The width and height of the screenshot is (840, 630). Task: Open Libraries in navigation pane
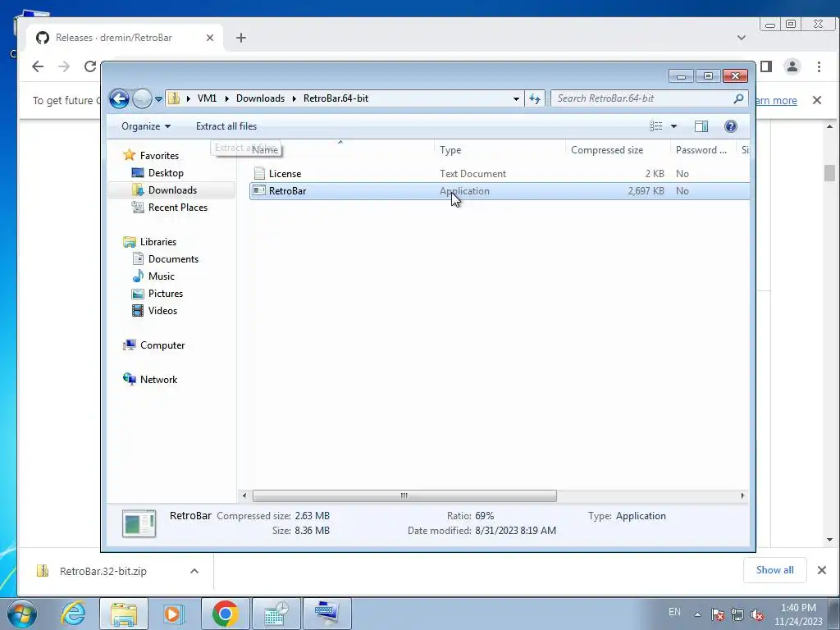pyautogui.click(x=158, y=242)
